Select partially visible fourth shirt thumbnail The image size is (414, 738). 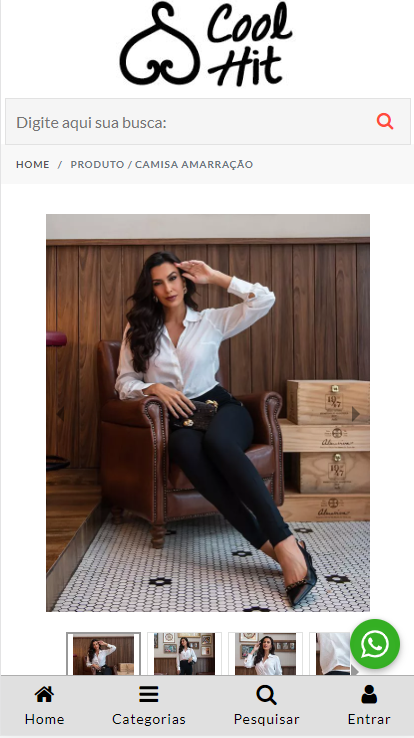coord(333,654)
